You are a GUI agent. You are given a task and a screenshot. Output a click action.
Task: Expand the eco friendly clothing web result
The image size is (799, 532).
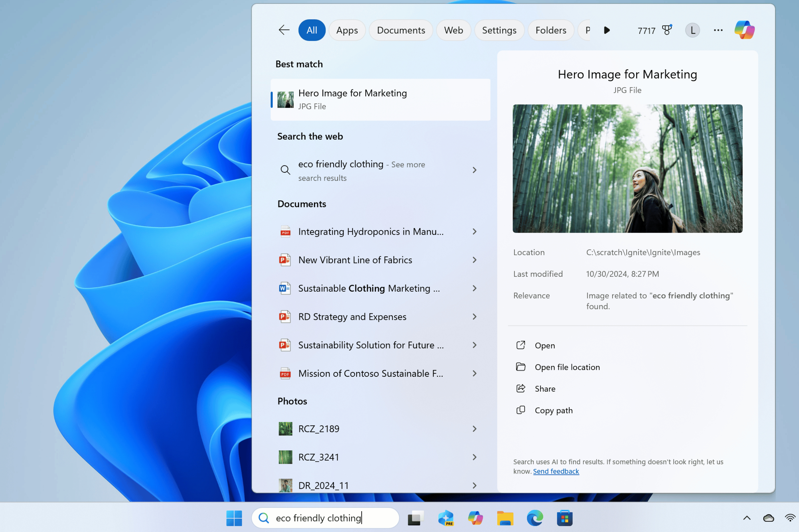(x=474, y=170)
